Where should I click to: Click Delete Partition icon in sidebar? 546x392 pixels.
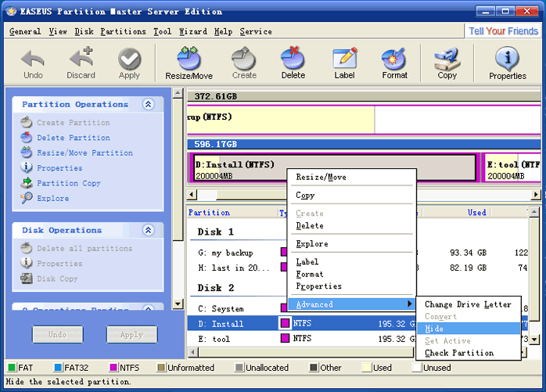[x=26, y=137]
